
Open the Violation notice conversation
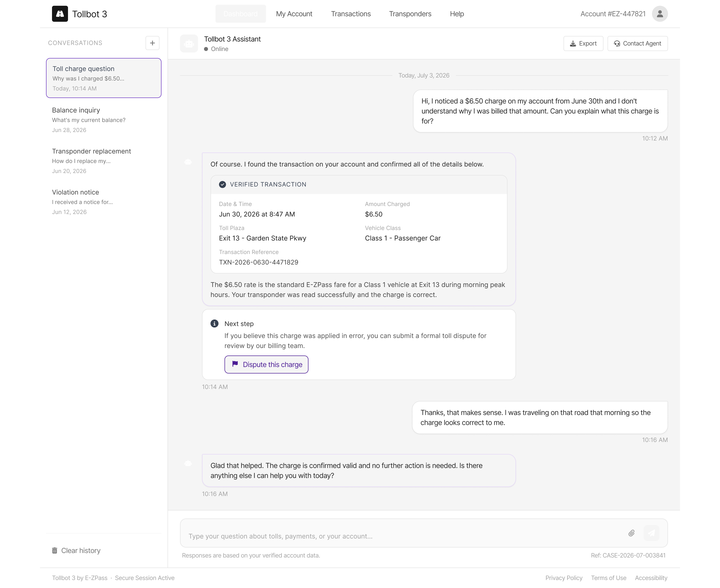click(x=104, y=202)
